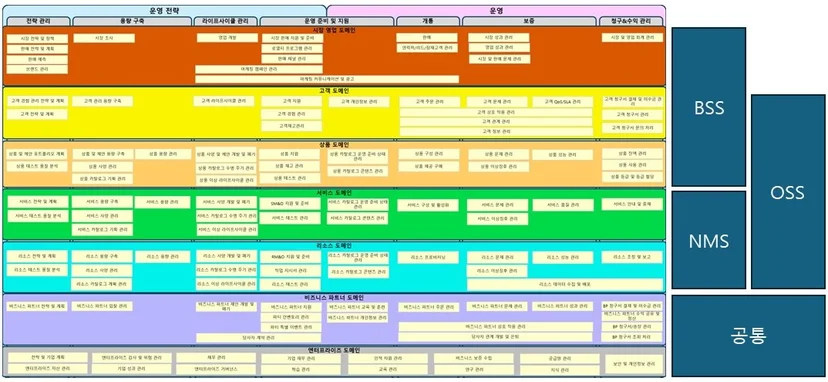The image size is (828, 382).
Task: Select the 고객 도메인 title
Action: pyautogui.click(x=334, y=91)
